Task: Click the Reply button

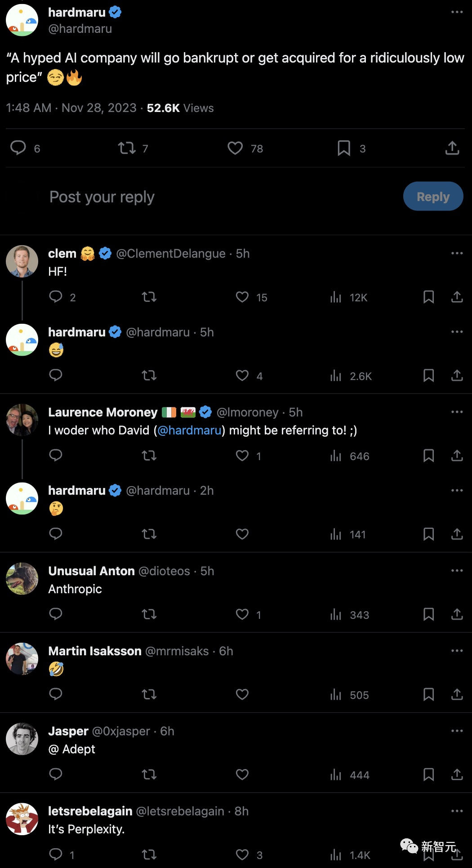Action: click(x=433, y=197)
